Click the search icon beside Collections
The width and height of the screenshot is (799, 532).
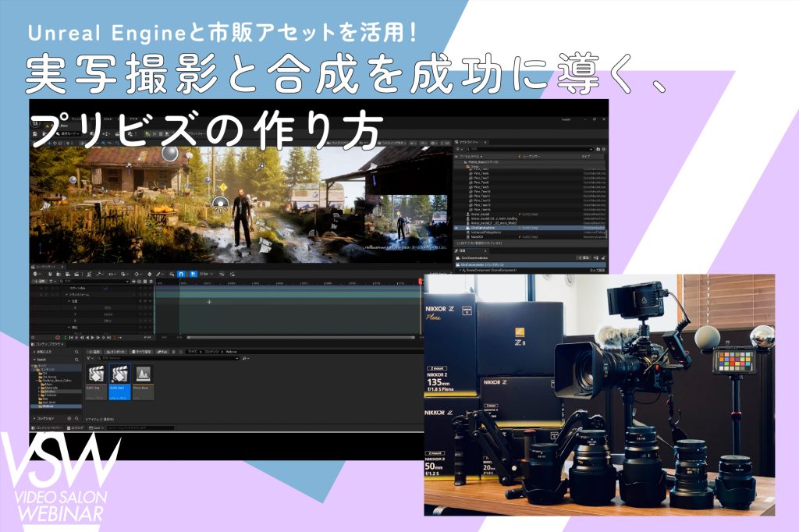(78, 419)
